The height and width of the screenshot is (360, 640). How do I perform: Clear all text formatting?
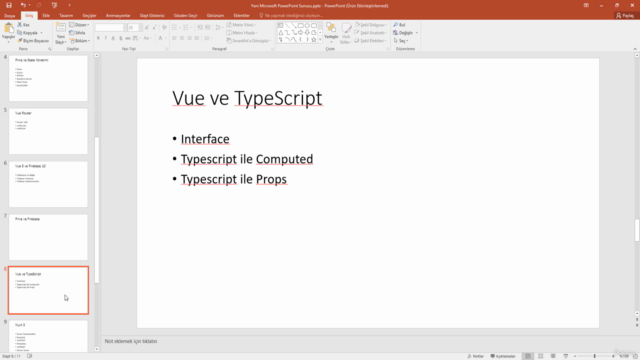[164, 27]
